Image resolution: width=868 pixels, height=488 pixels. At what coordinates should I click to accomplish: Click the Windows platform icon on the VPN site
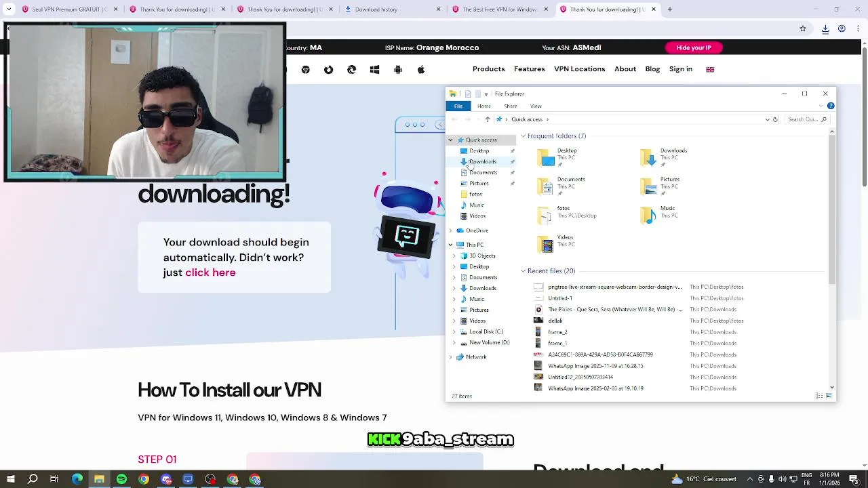point(375,70)
